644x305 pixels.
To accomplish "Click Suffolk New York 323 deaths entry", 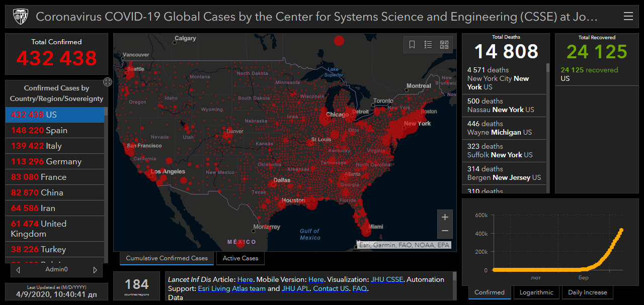I will pos(504,151).
